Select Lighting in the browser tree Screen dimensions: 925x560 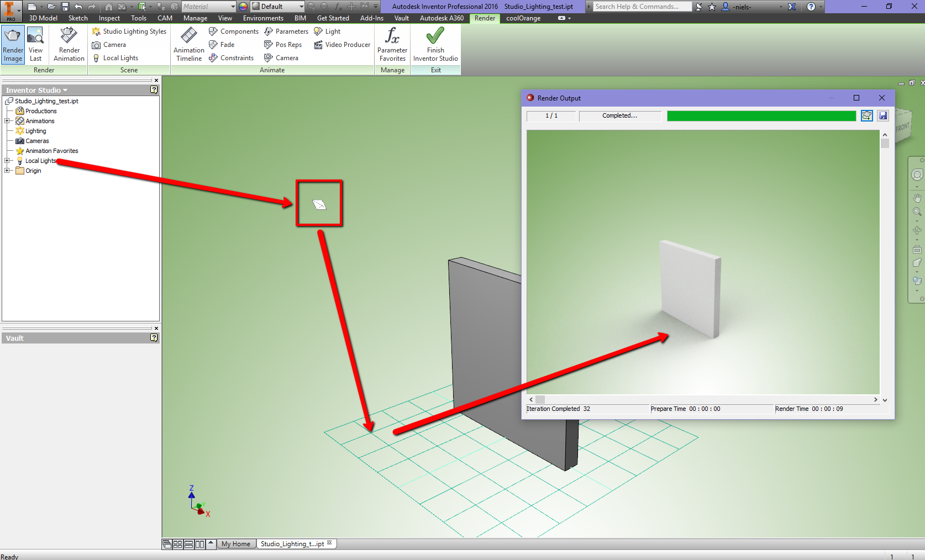coord(35,131)
